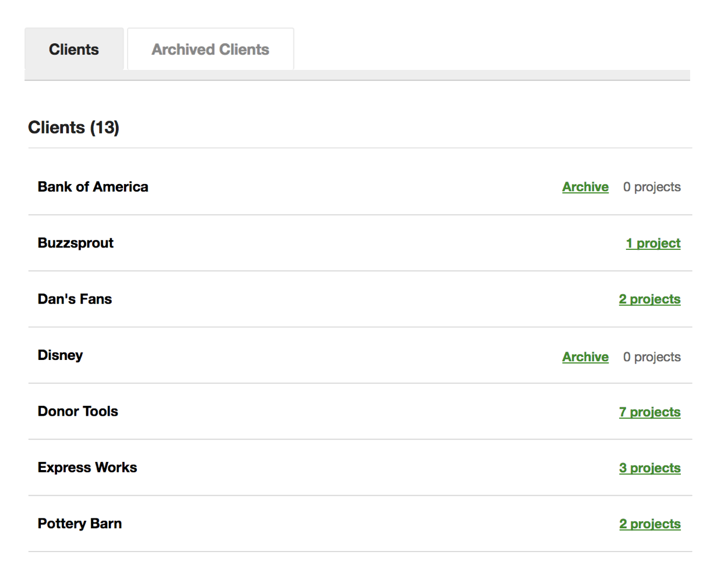
Task: Select the Buzzsprout client name
Action: tap(75, 243)
